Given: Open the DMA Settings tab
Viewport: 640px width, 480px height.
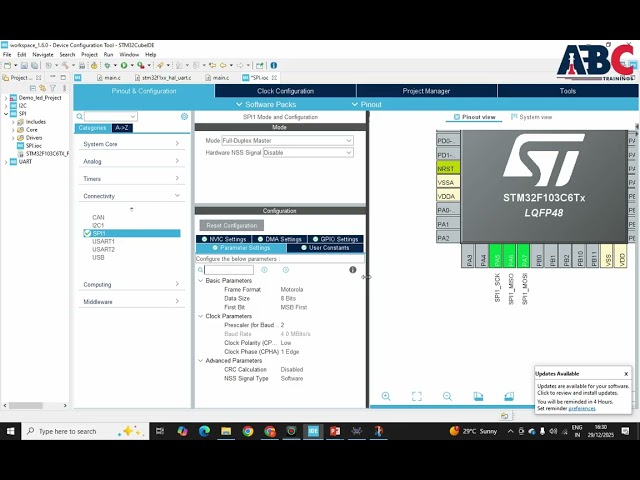Looking at the screenshot, I should click(x=280, y=239).
